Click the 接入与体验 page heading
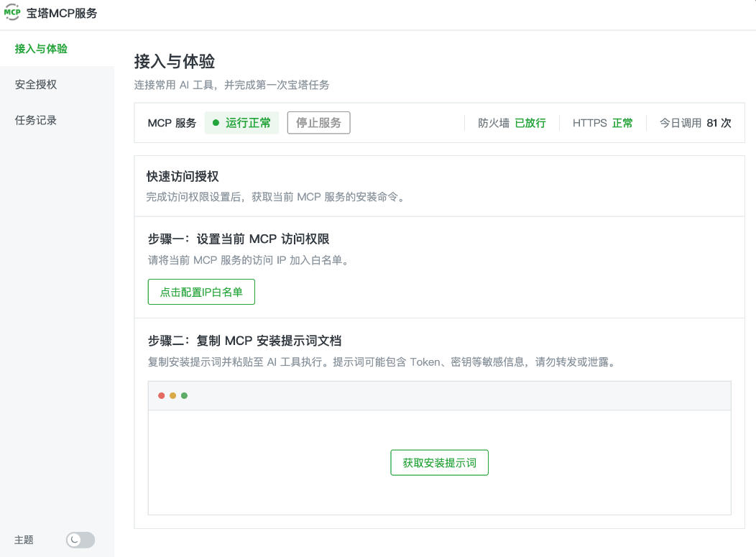 pyautogui.click(x=175, y=61)
